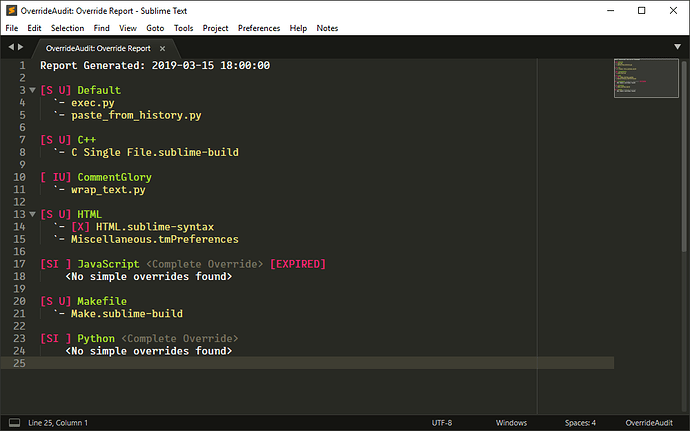The image size is (690, 431).
Task: Click the vertical scrollbar
Action: coord(684,156)
